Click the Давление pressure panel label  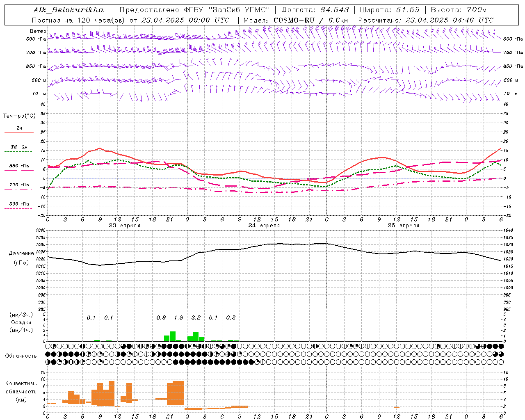(x=21, y=253)
